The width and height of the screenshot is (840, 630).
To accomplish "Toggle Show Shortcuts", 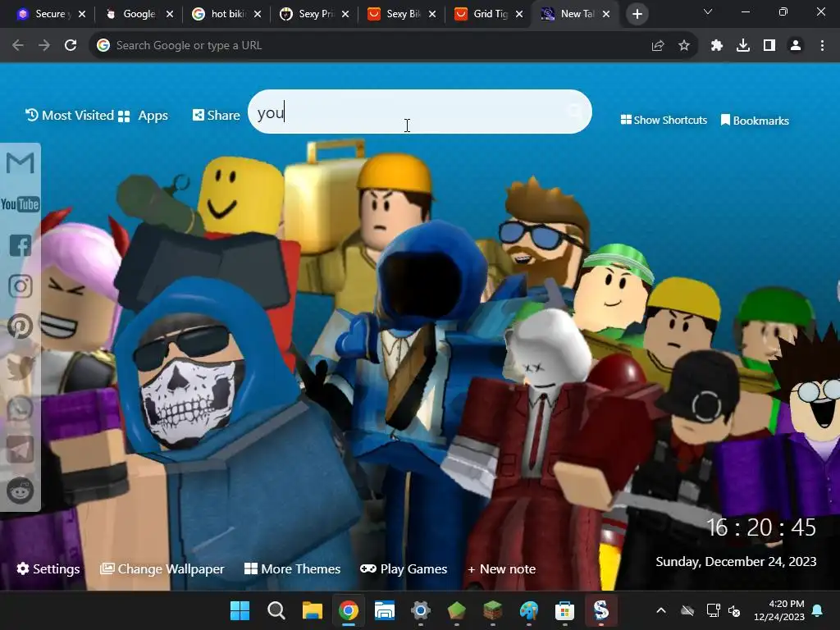I will 664,120.
